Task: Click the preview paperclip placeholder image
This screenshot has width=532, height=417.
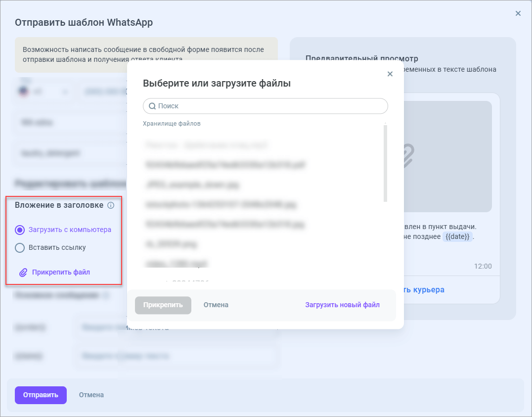Action: click(447, 156)
